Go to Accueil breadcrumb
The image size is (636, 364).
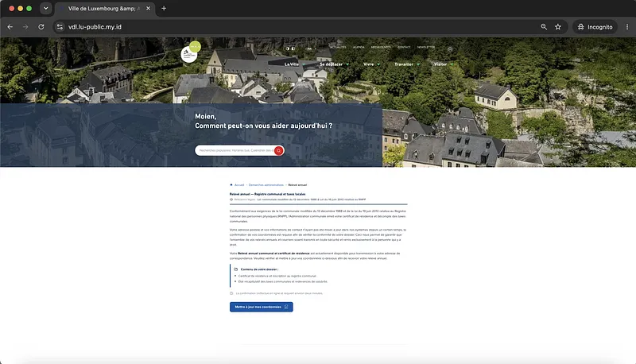point(239,185)
